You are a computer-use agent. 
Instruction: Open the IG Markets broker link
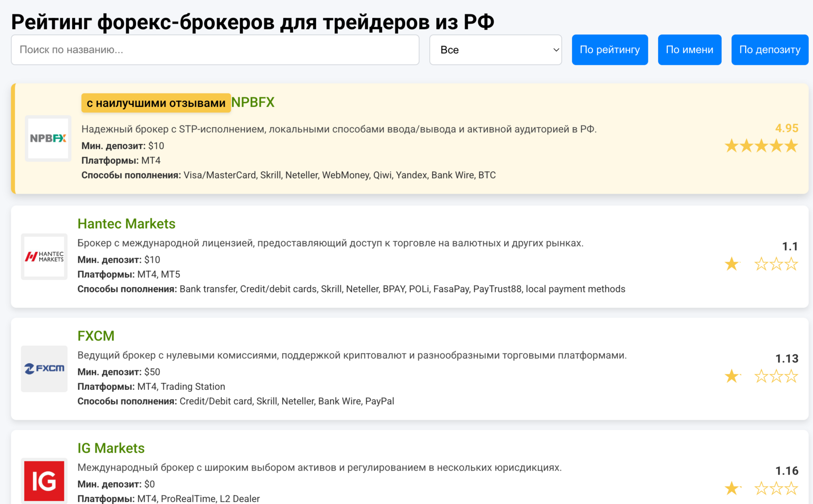pos(111,448)
